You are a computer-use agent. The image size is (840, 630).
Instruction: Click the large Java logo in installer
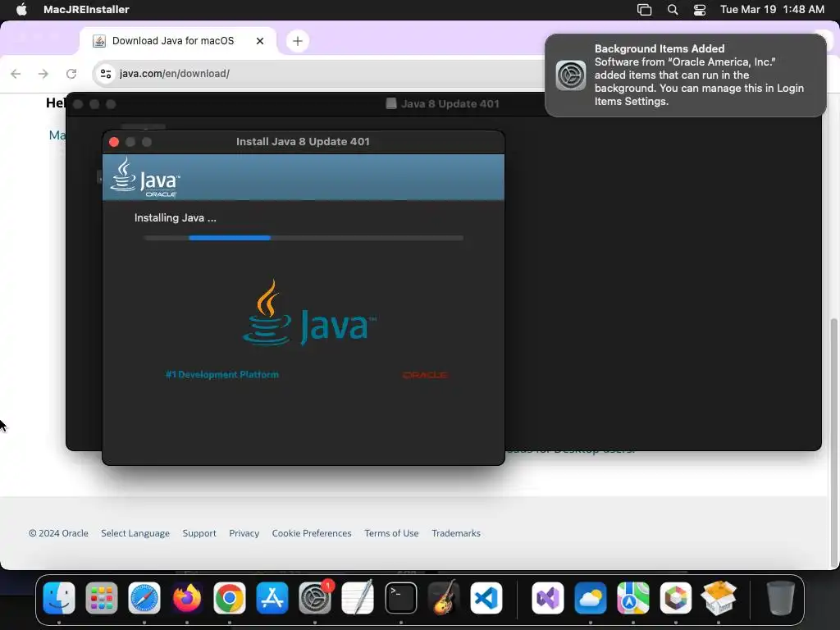[x=309, y=313]
